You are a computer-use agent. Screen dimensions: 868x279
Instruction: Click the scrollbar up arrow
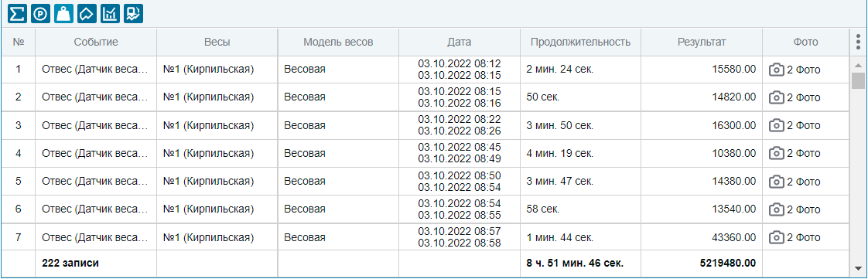[858, 66]
